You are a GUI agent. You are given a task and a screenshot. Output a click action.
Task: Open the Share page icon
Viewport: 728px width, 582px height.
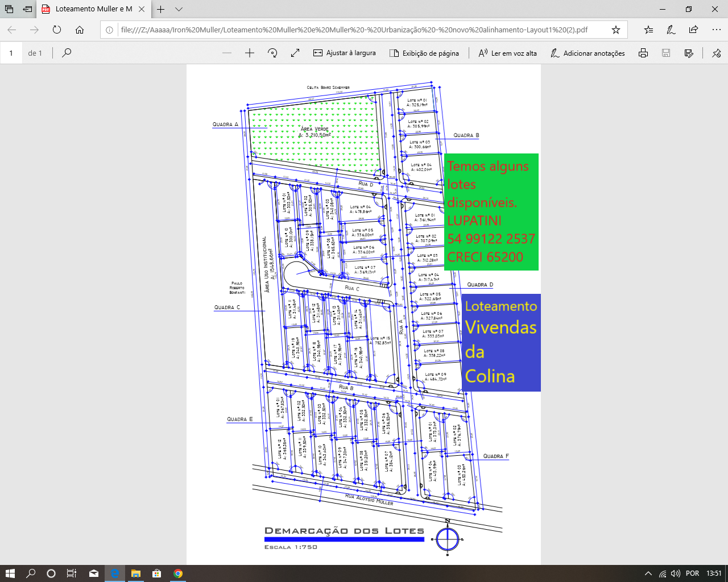tap(693, 30)
